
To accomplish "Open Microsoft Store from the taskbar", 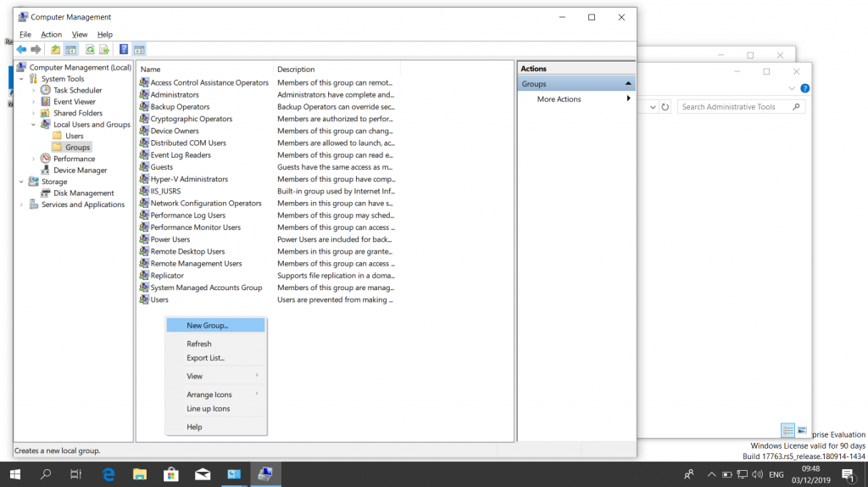I will (171, 474).
